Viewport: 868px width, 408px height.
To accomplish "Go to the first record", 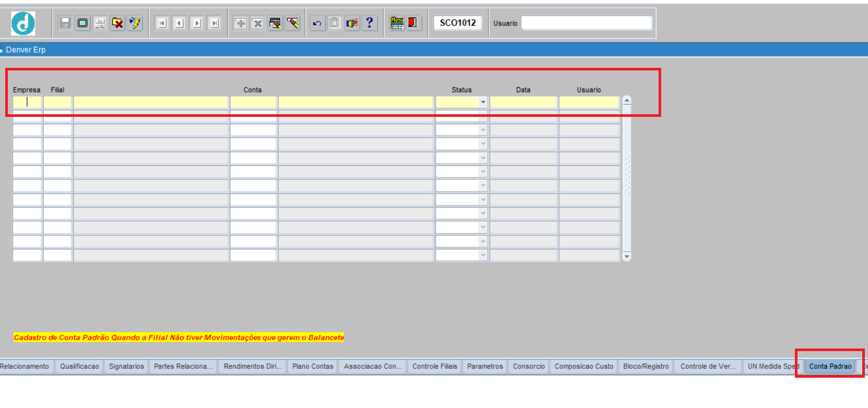I will [162, 23].
